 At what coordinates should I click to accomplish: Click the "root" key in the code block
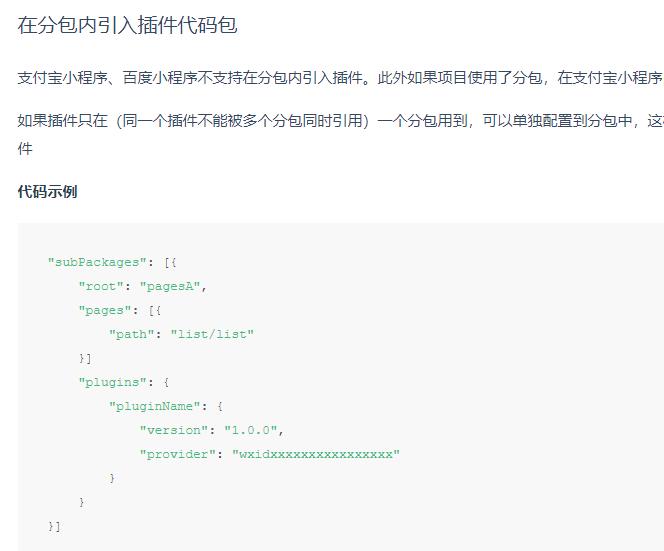(101, 286)
